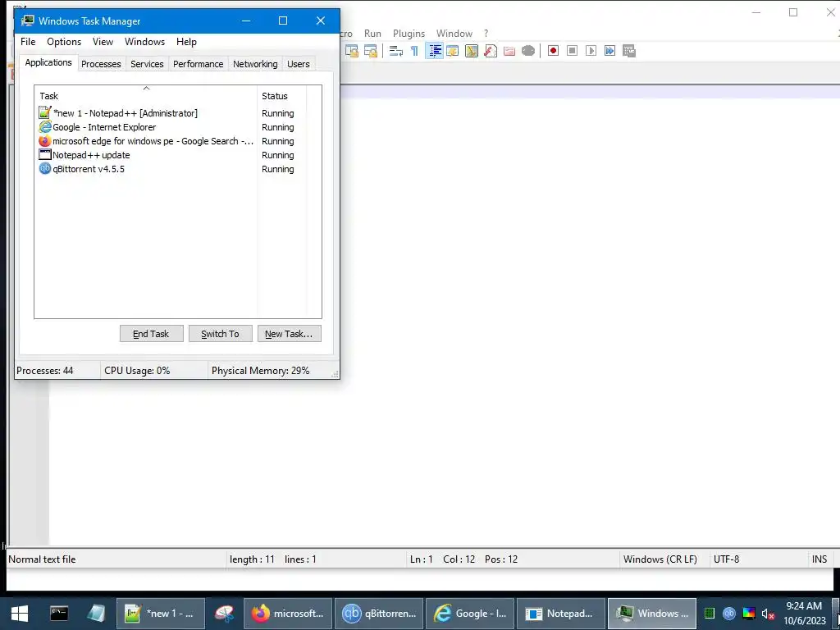Open the Plugins menu in Notepad++
The width and height of the screenshot is (840, 630).
(409, 33)
